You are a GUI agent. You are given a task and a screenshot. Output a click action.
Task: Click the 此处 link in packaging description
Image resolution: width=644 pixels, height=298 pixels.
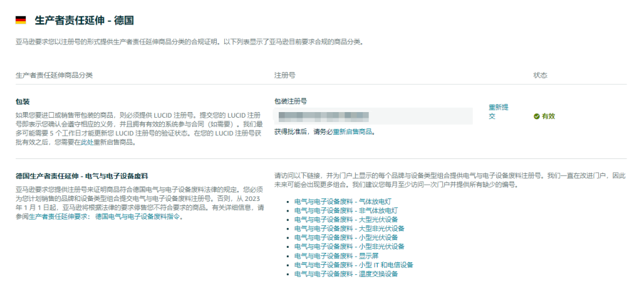click(x=87, y=143)
